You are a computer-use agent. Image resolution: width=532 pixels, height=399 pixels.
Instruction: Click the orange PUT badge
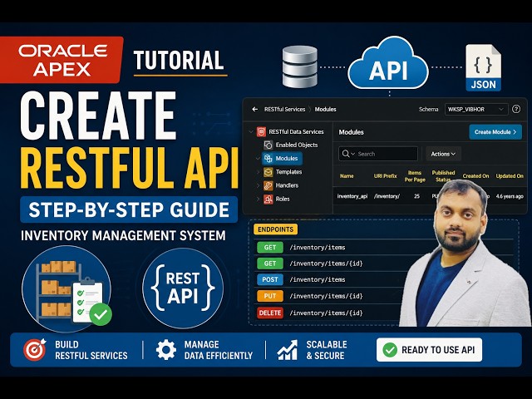click(x=270, y=296)
